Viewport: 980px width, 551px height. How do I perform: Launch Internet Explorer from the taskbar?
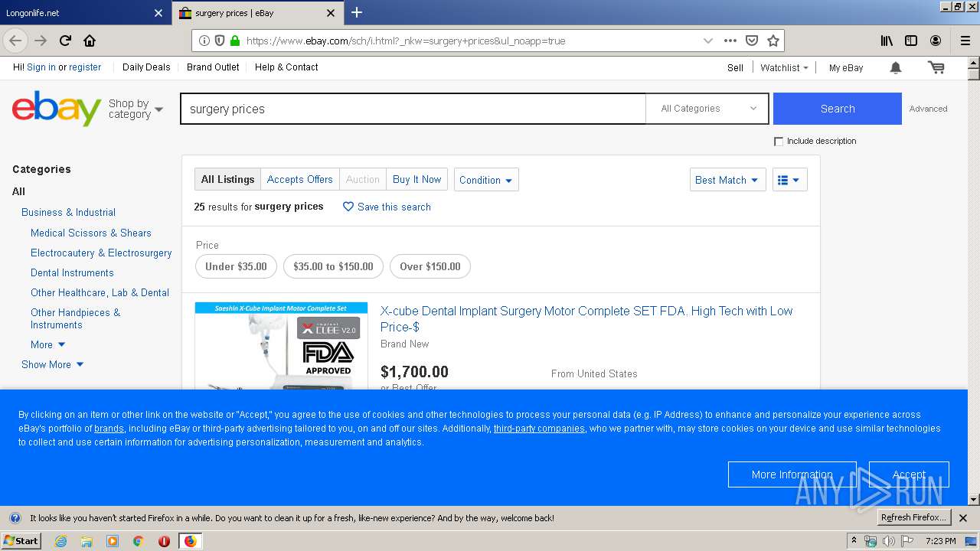60,541
